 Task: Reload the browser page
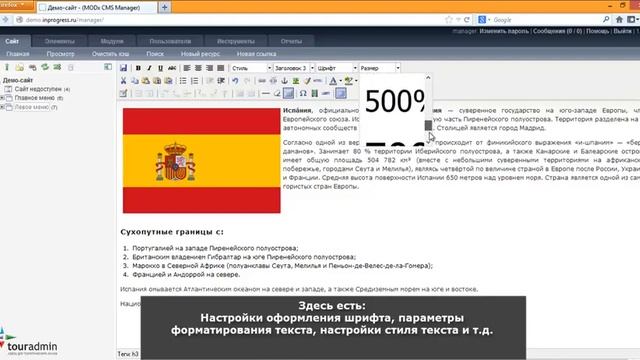coord(467,20)
